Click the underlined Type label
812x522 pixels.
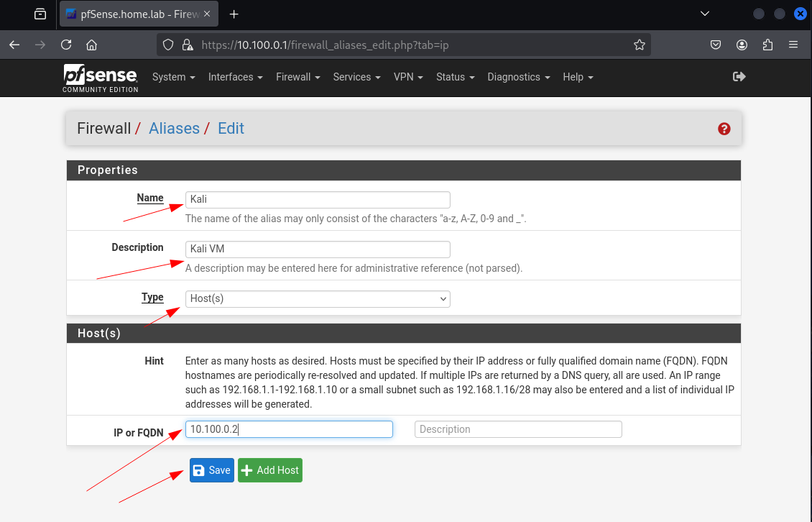click(x=152, y=298)
